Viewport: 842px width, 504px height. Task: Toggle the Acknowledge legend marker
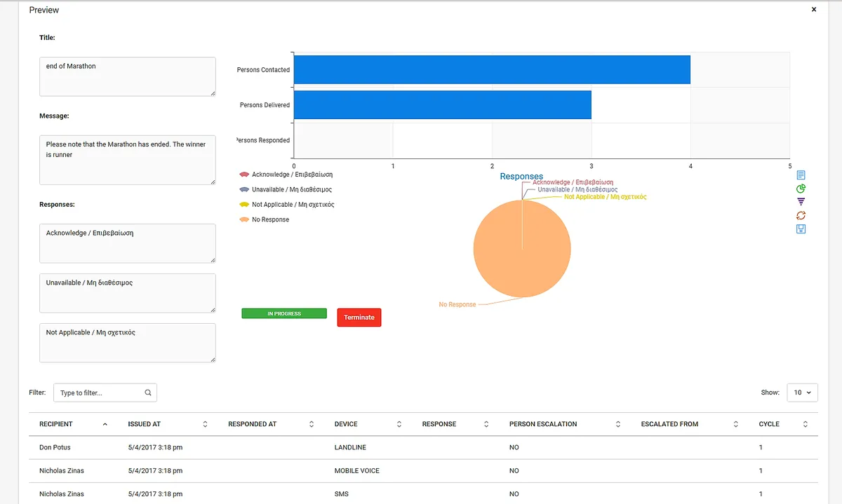(x=244, y=174)
